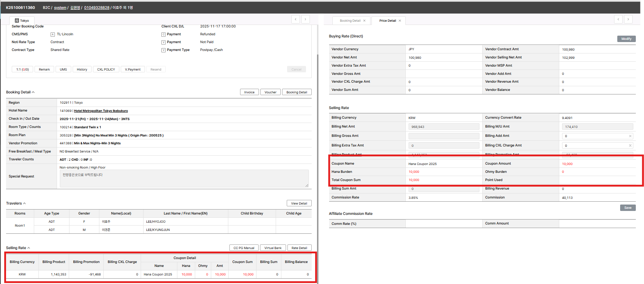Click right panel previous tab arrow

coord(618,19)
